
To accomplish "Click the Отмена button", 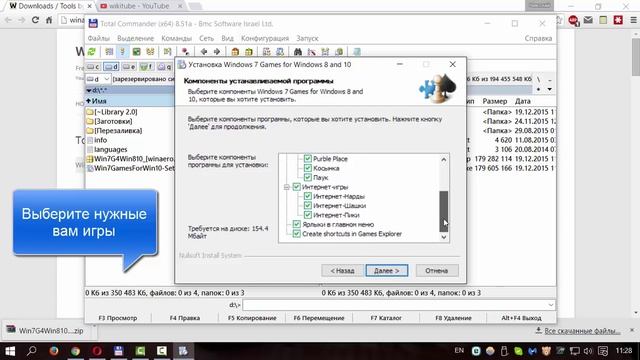I will pyautogui.click(x=437, y=270).
